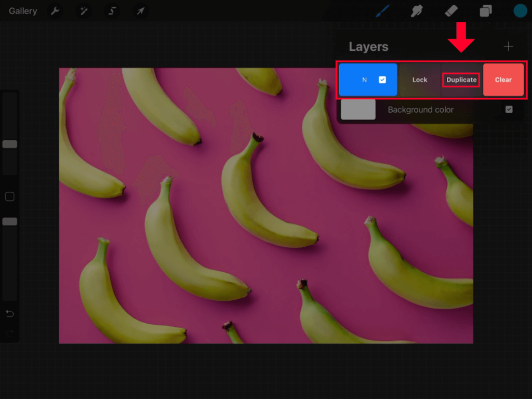532x399 pixels.
Task: Select the Paint brush tool
Action: click(382, 10)
